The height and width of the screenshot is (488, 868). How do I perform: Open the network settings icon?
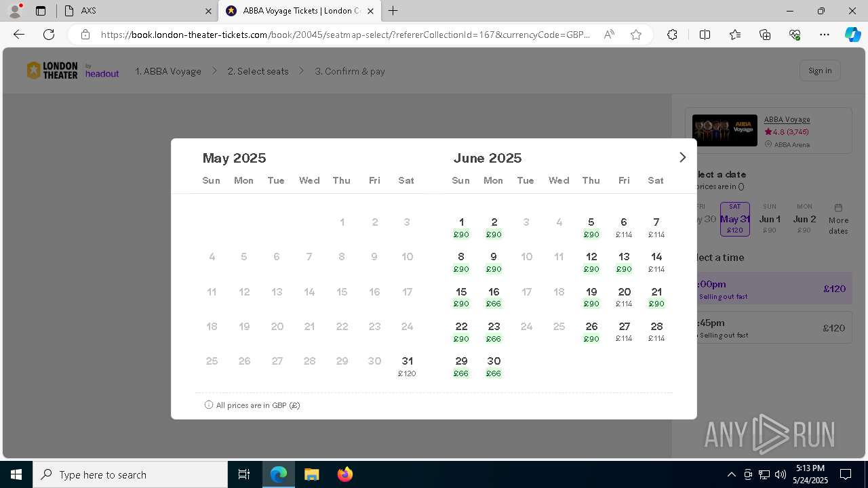(764, 474)
